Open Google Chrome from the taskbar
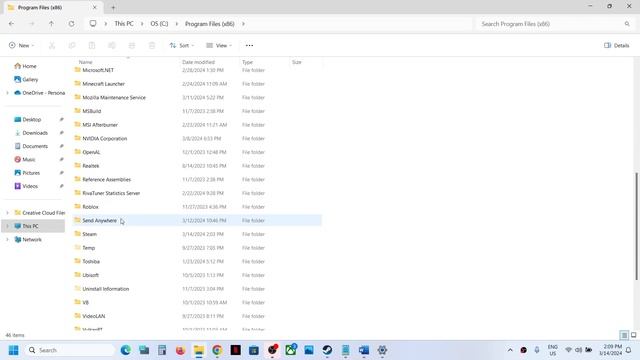Screen dimensions: 640x360 click(x=217, y=350)
